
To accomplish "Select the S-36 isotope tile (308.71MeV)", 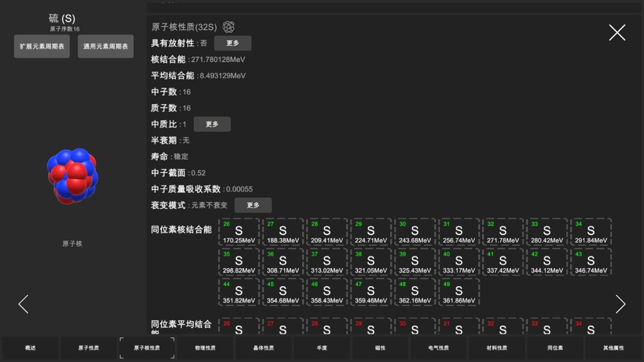I will (x=283, y=261).
